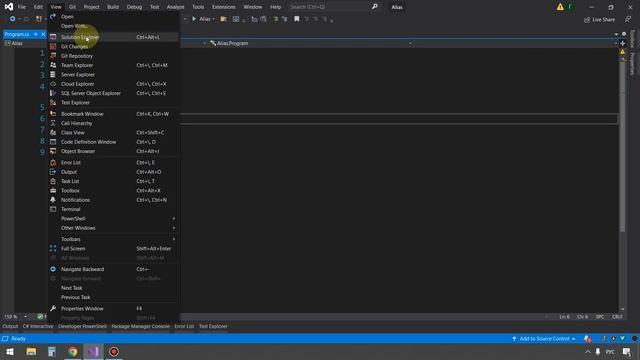The width and height of the screenshot is (640, 360).
Task: Open the Analyze menu
Action: click(176, 7)
